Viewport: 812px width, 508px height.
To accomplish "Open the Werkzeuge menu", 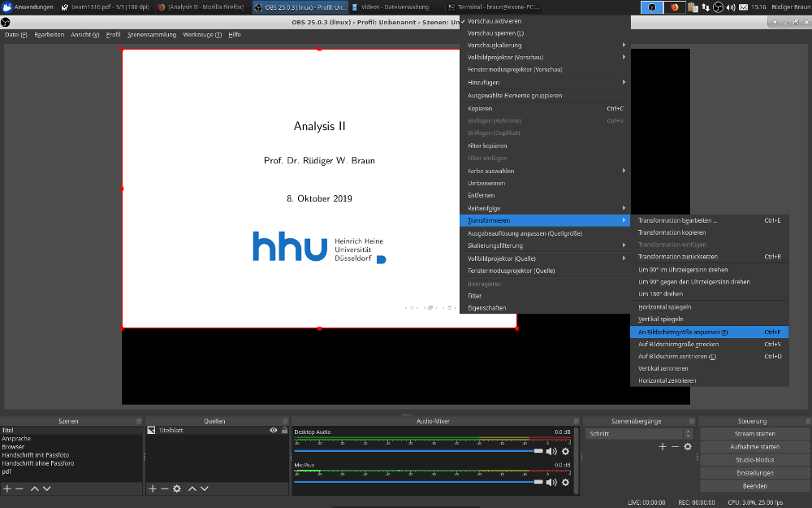I will pyautogui.click(x=202, y=35).
